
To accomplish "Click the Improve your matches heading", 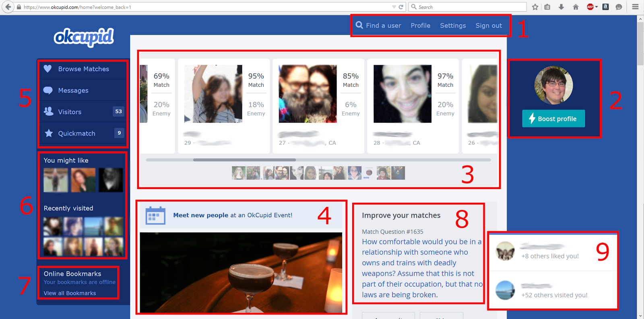I will pyautogui.click(x=401, y=215).
